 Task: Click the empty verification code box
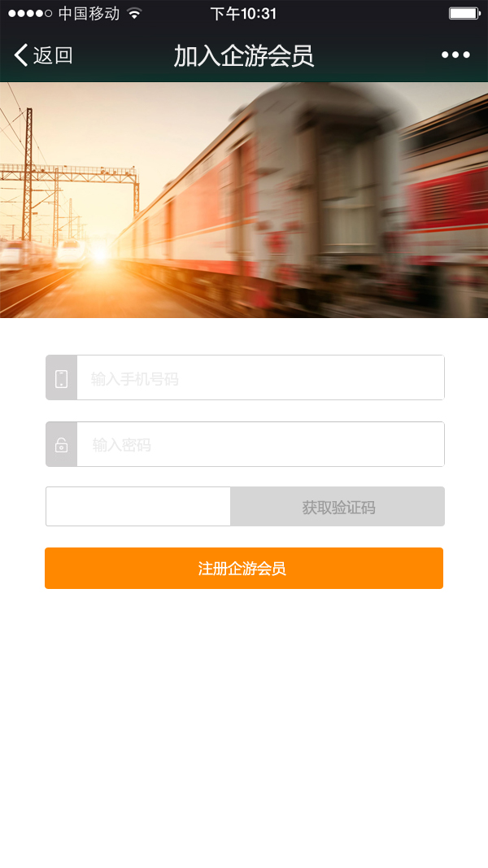138,507
